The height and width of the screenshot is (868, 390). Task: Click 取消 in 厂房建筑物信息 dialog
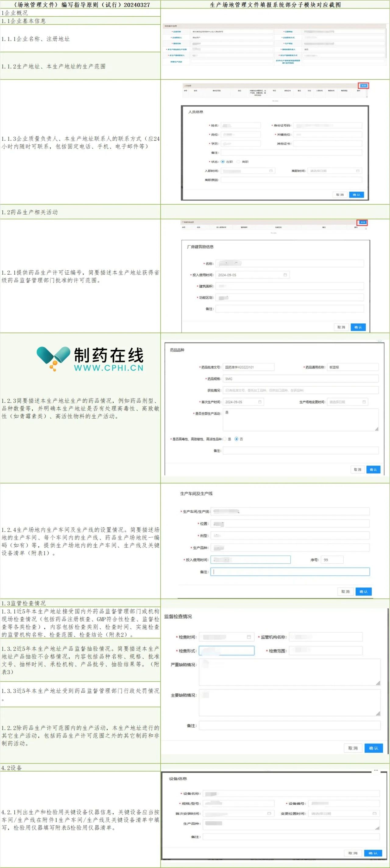coord(341,327)
